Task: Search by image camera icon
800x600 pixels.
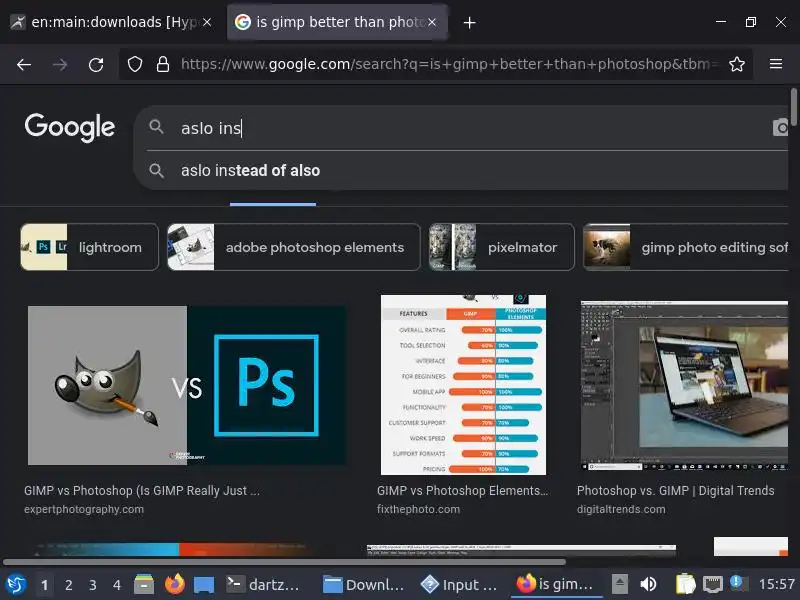Action: (781, 128)
